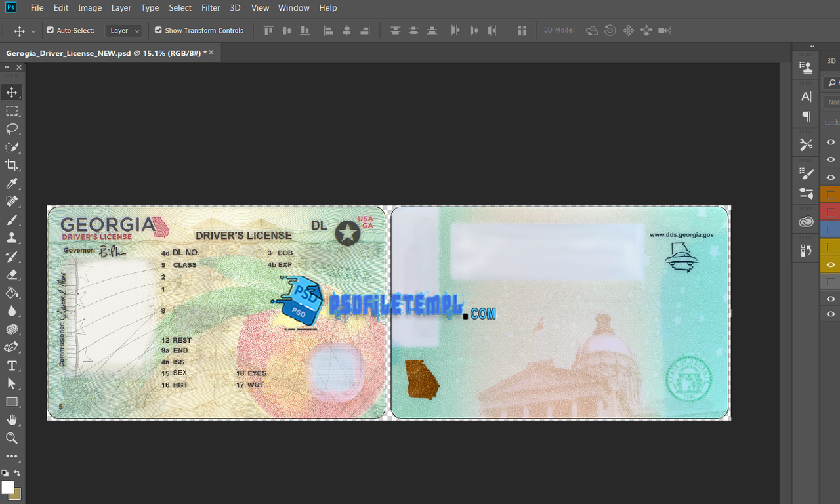Click the Photoshop Ps logo icon
840x504 pixels.
[10, 7]
